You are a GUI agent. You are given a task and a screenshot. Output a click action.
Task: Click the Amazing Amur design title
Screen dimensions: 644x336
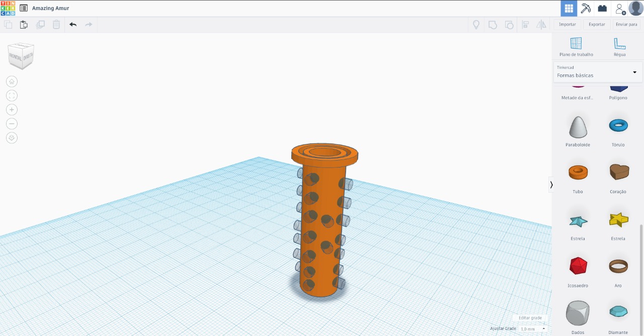point(50,8)
